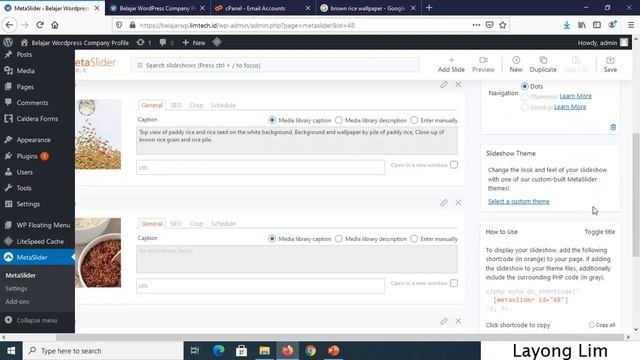Select Media library caption for paddy rice slide
Viewport: 640px width, 360px height.
coord(272,120)
